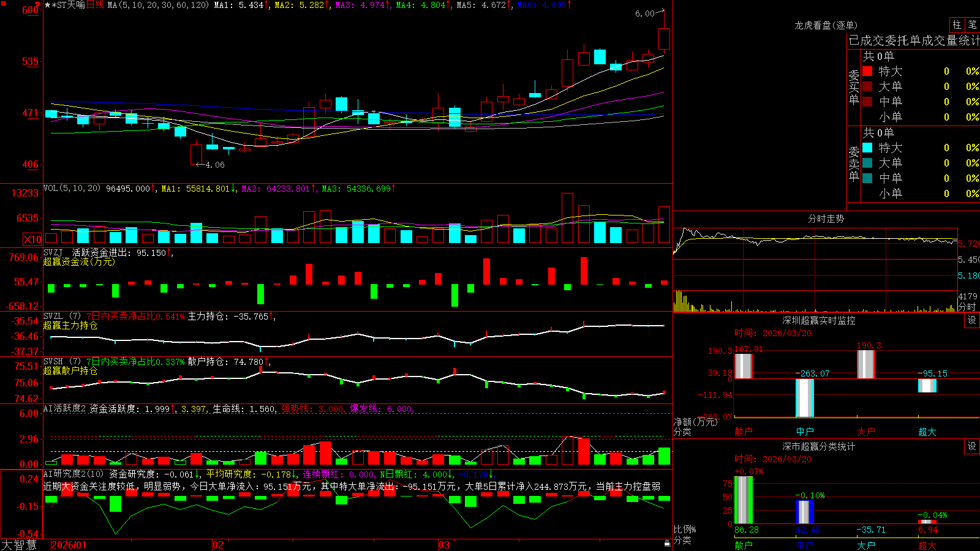Switch to 柱 bar display mode

957,24
